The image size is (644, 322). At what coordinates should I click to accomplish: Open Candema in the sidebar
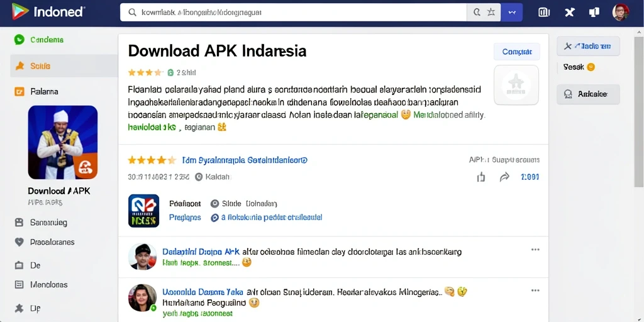47,40
